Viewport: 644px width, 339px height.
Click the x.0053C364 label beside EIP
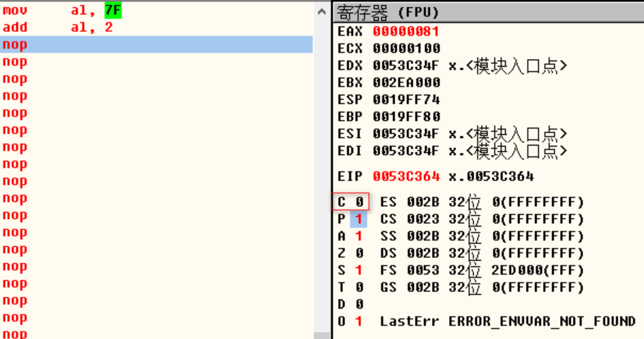(x=491, y=176)
